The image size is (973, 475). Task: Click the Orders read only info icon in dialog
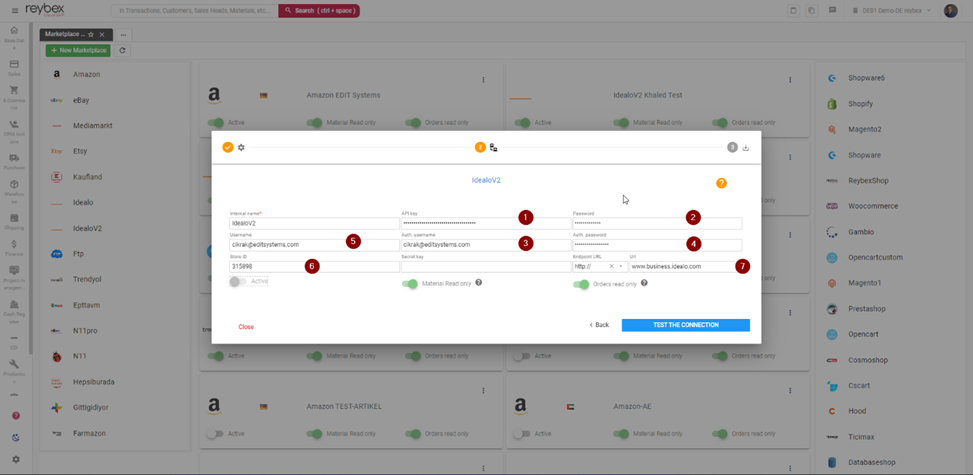click(x=644, y=283)
